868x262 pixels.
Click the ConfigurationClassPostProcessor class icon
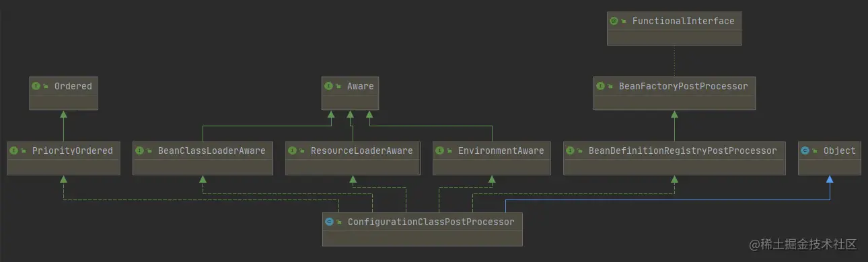330,222
